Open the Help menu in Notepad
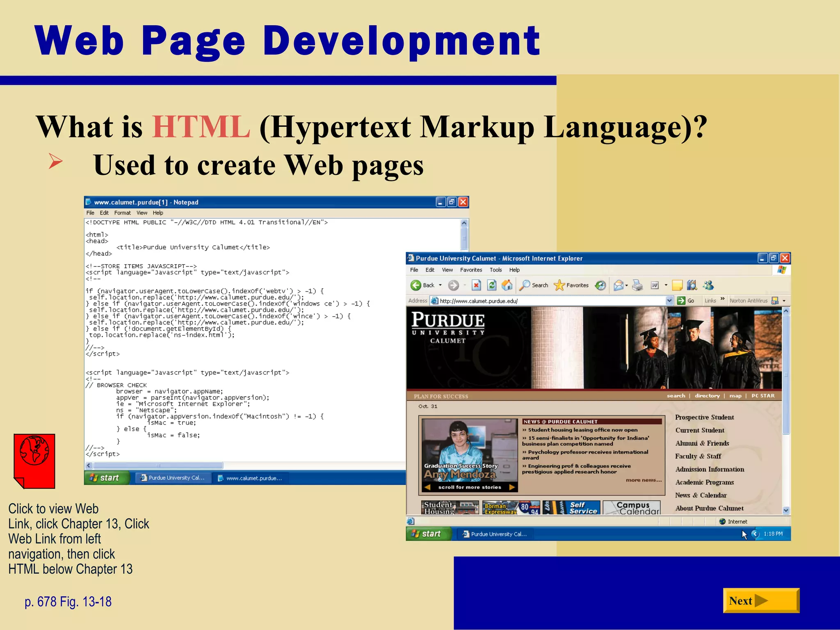Viewport: 840px width, 630px height. point(158,213)
